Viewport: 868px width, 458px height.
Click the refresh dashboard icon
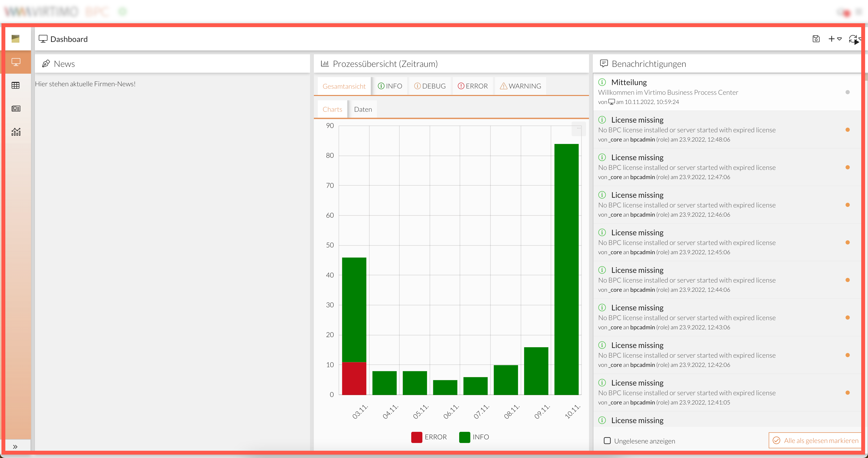(852, 39)
